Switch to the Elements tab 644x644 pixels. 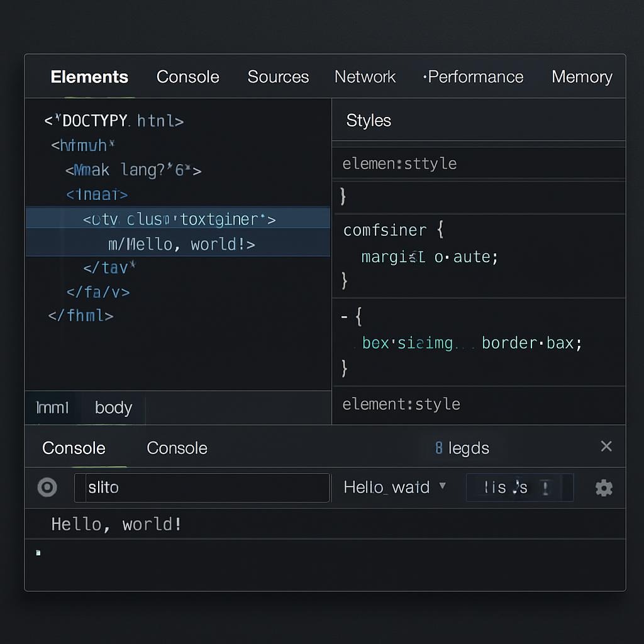point(89,77)
